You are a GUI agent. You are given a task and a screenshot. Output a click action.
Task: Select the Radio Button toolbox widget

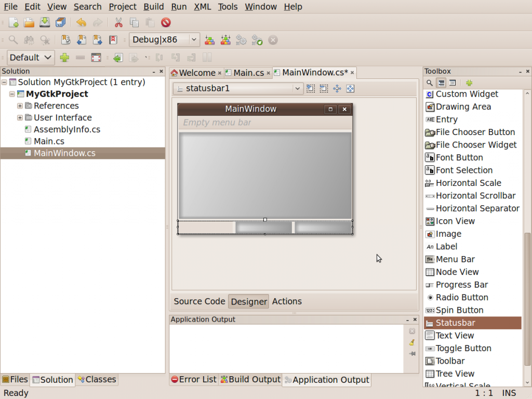[473, 298]
